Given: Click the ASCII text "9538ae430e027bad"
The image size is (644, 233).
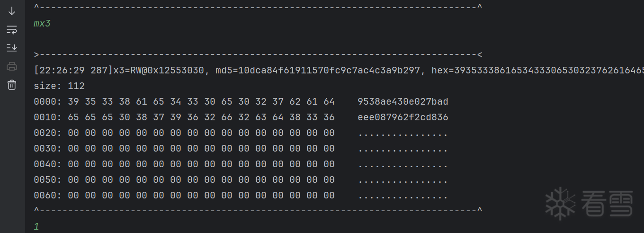Looking at the screenshot, I should (402, 101).
